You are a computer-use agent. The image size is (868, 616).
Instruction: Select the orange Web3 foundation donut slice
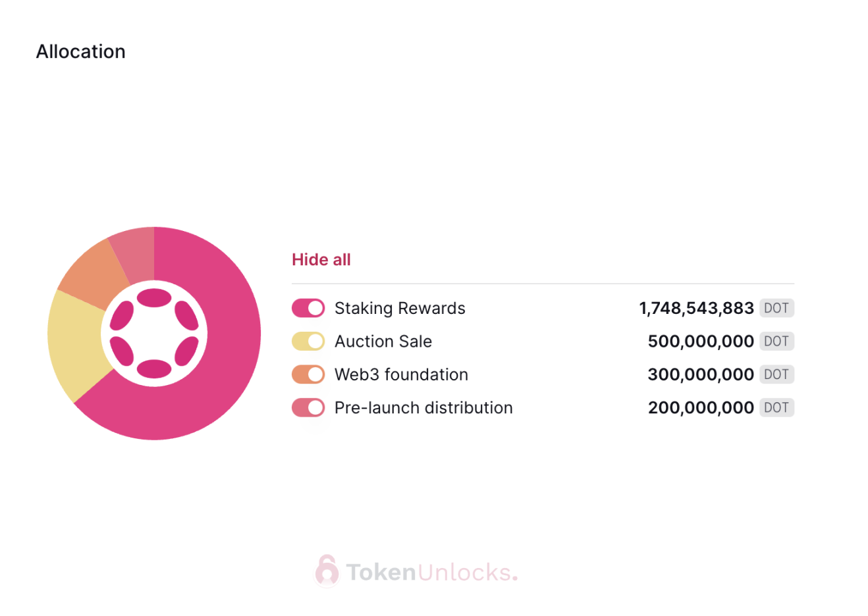[92, 274]
